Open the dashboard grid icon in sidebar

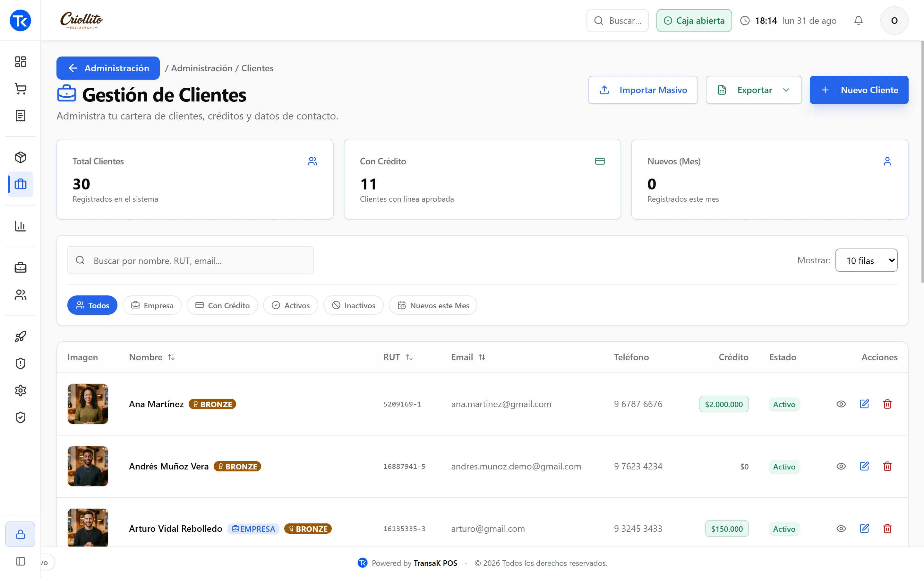pyautogui.click(x=20, y=62)
